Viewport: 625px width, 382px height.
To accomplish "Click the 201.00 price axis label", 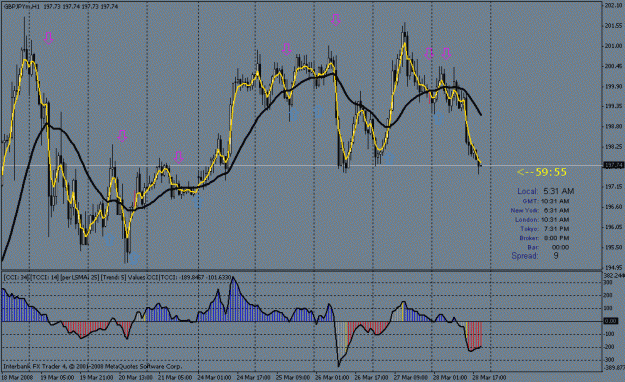I will pyautogui.click(x=613, y=46).
